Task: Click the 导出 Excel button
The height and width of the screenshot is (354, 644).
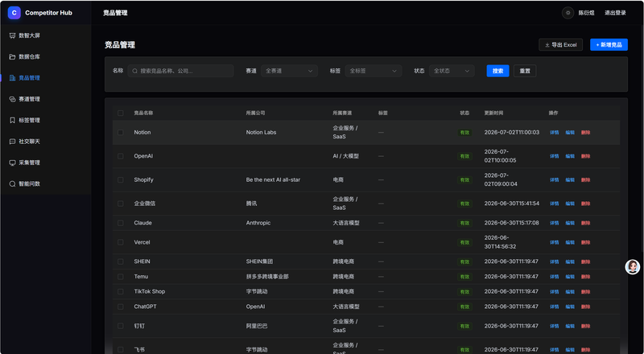Action: point(560,45)
